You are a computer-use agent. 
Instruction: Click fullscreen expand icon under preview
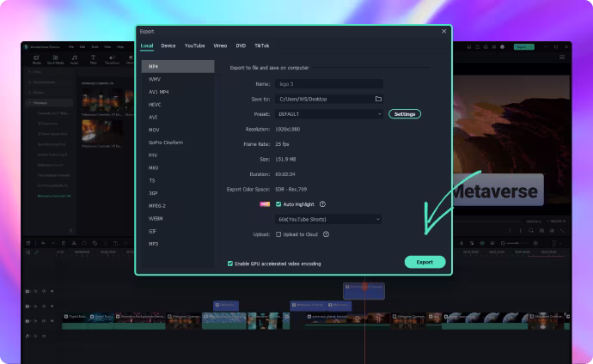(562, 230)
